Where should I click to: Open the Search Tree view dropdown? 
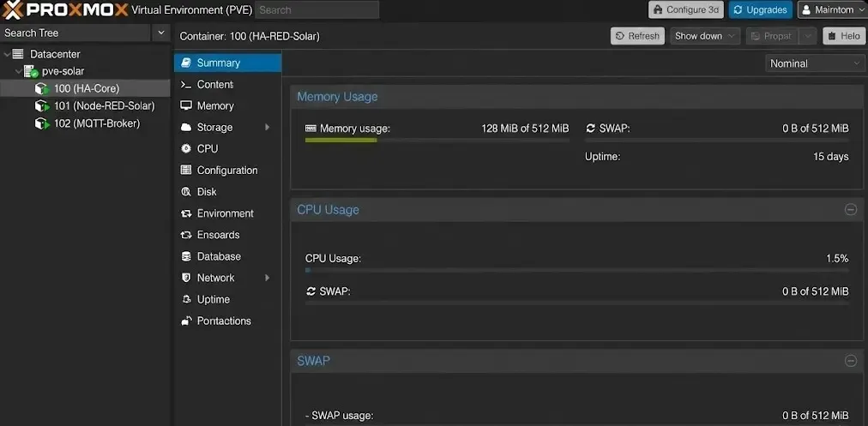pyautogui.click(x=161, y=33)
